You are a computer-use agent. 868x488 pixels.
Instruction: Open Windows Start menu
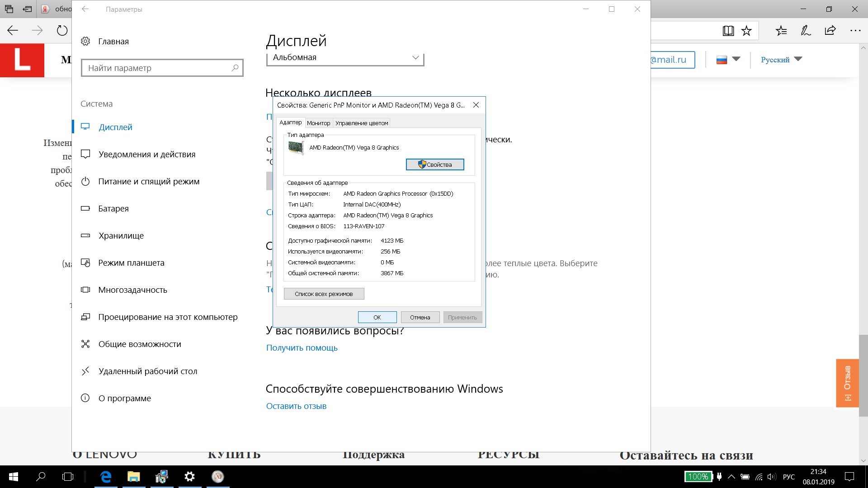(14, 477)
